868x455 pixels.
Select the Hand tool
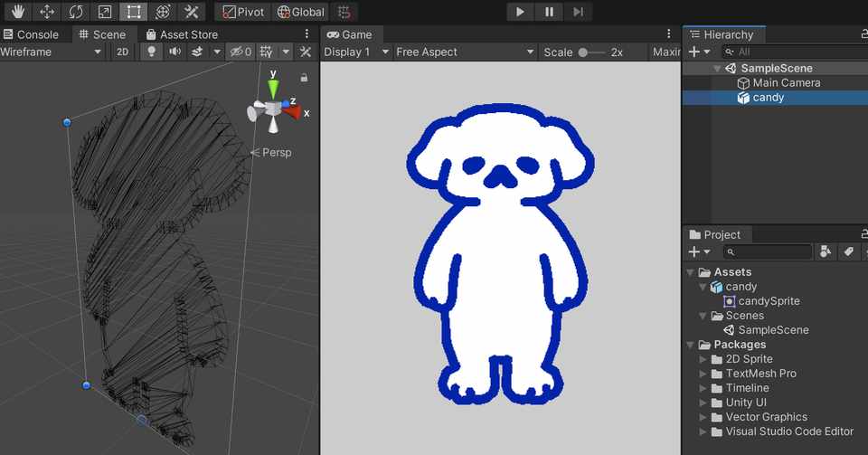pyautogui.click(x=18, y=12)
